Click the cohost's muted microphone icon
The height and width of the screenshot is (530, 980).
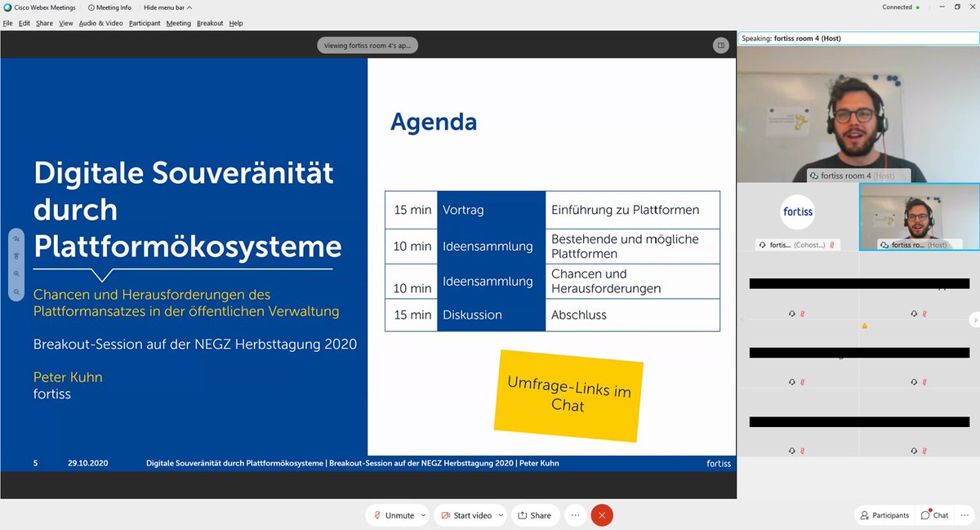coord(831,245)
